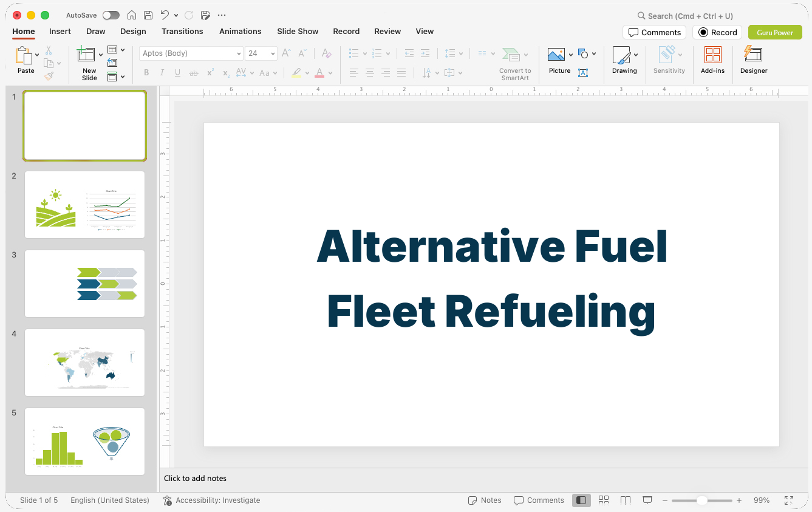Toggle Normal view in status bar
The image size is (812, 512).
click(x=581, y=500)
